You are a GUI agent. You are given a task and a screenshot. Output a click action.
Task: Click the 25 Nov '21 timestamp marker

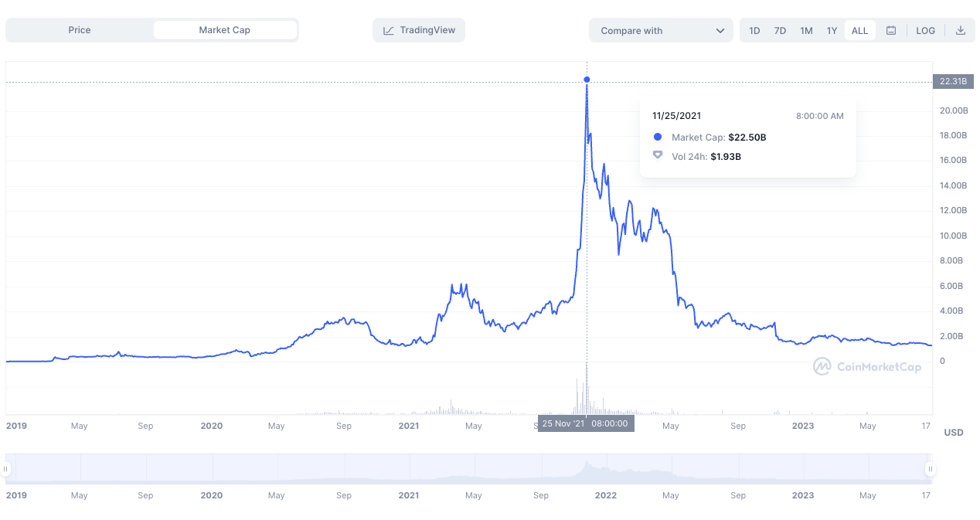click(x=585, y=423)
